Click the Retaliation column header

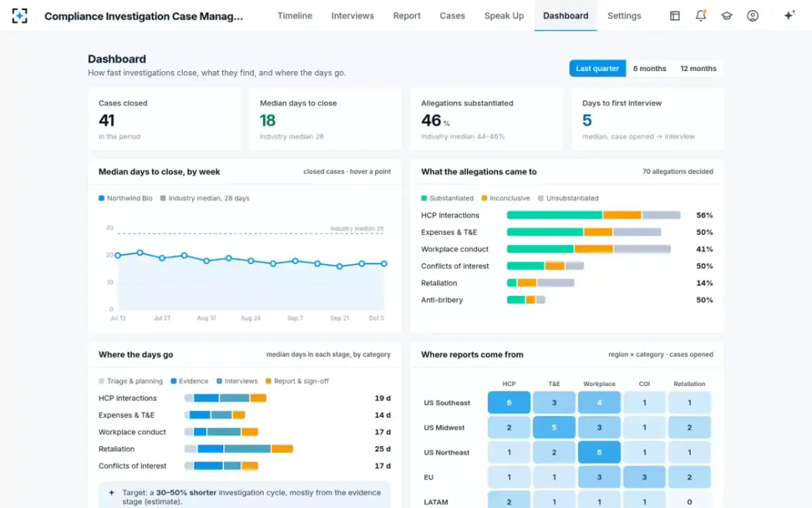click(x=690, y=384)
